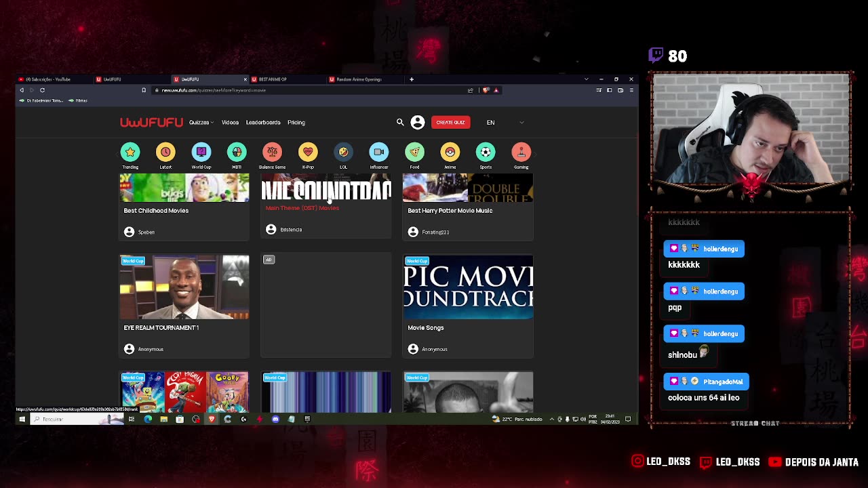Click the share icon in the address bar
Screen dimensions: 868x488
click(471, 90)
